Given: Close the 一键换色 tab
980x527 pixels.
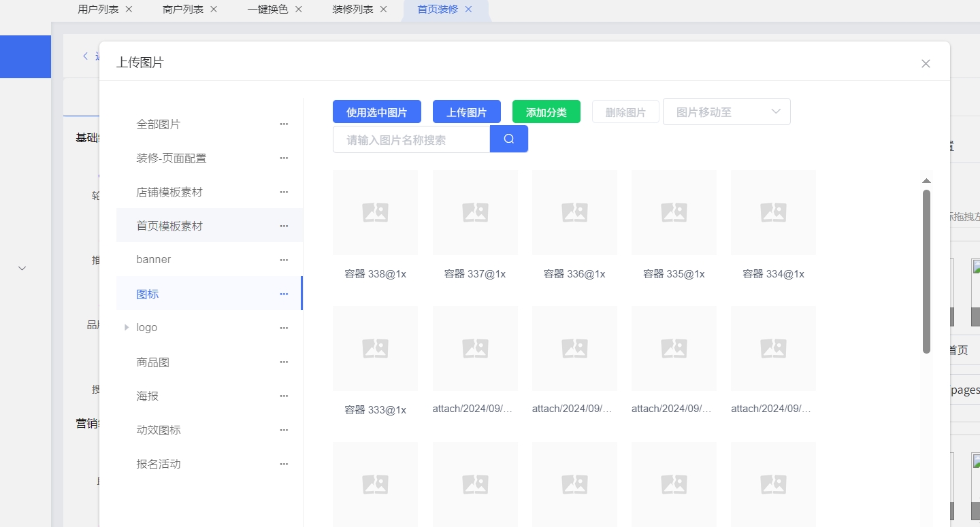Looking at the screenshot, I should pos(298,10).
